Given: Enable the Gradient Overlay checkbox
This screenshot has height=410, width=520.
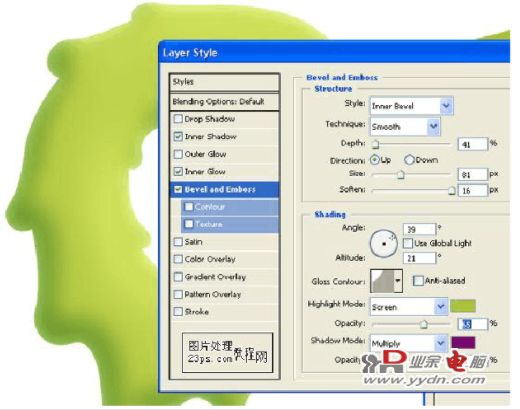Looking at the screenshot, I should tap(178, 277).
